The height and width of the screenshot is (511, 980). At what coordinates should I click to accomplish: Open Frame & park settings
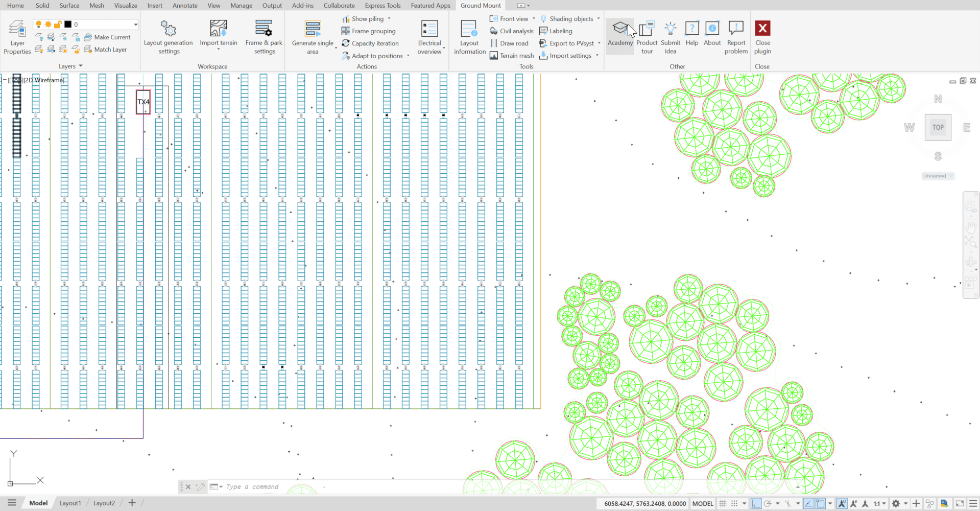(x=264, y=37)
